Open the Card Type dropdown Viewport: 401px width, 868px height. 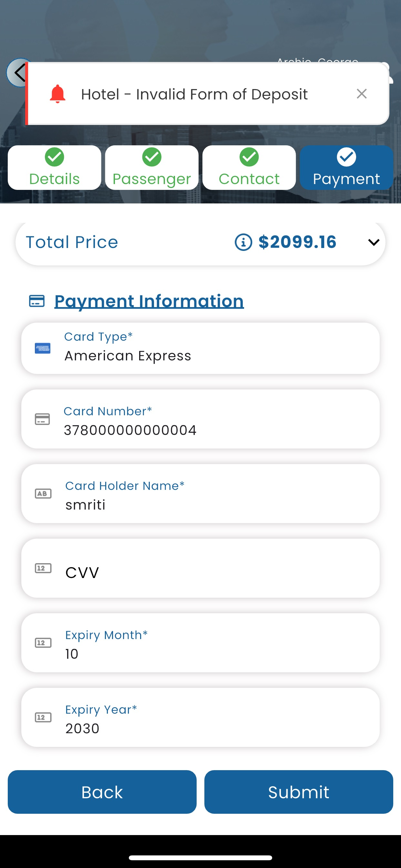pos(216,348)
